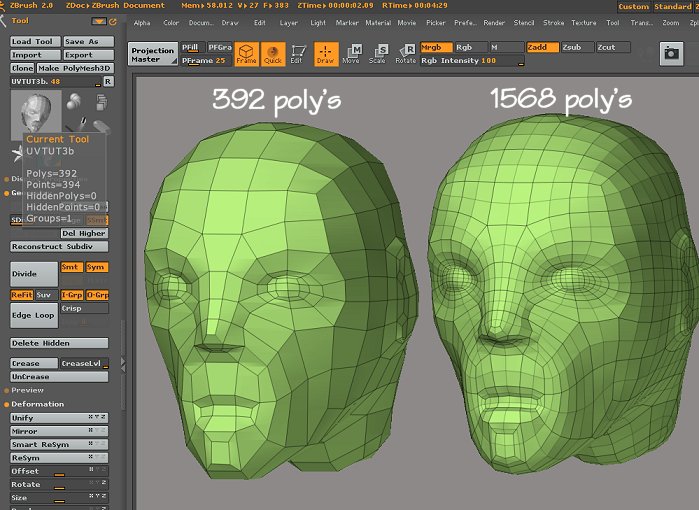
Task: Click the camera snapshot icon
Action: [x=671, y=53]
